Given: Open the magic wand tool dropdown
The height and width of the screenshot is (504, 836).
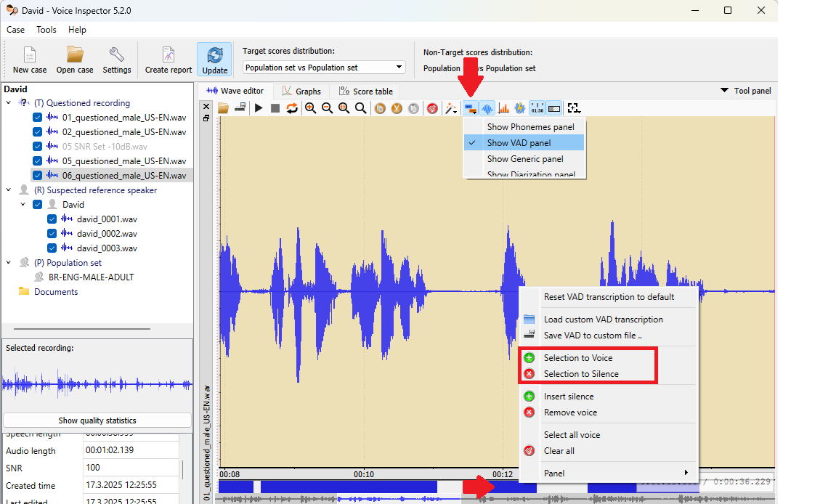Looking at the screenshot, I should pos(452,108).
